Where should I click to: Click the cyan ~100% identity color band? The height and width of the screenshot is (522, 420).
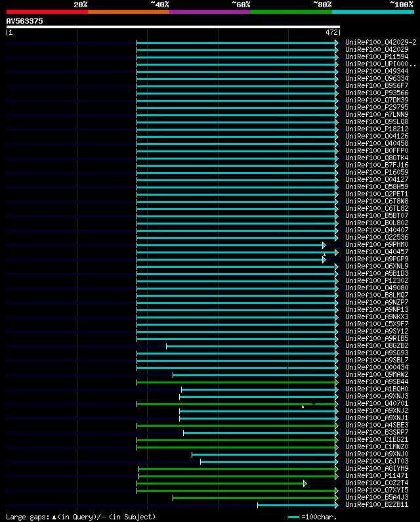[x=373, y=12]
